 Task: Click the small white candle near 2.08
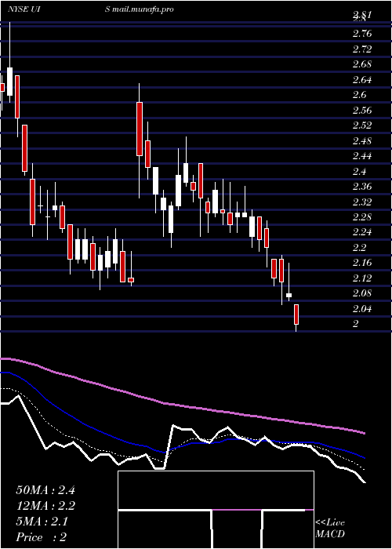tap(289, 295)
